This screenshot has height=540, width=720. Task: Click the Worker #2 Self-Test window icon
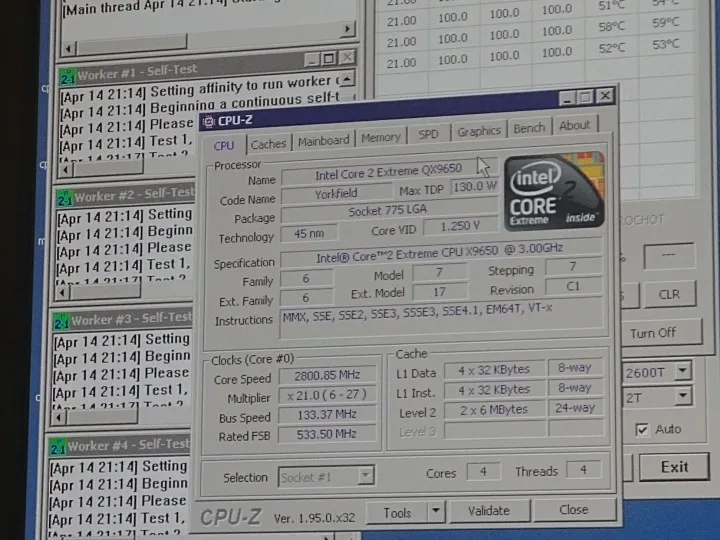point(64,199)
